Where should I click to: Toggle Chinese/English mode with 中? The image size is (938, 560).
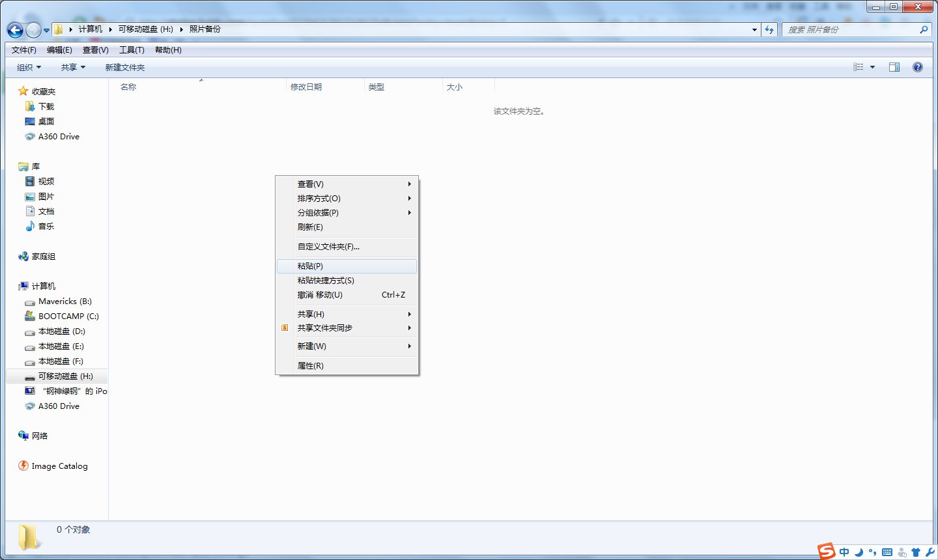point(844,552)
